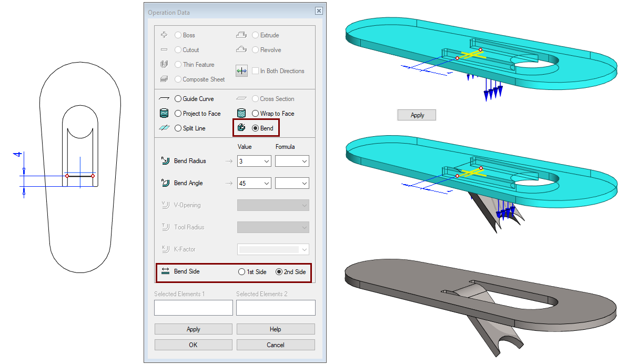Select the Boss feature icon

[x=164, y=35]
